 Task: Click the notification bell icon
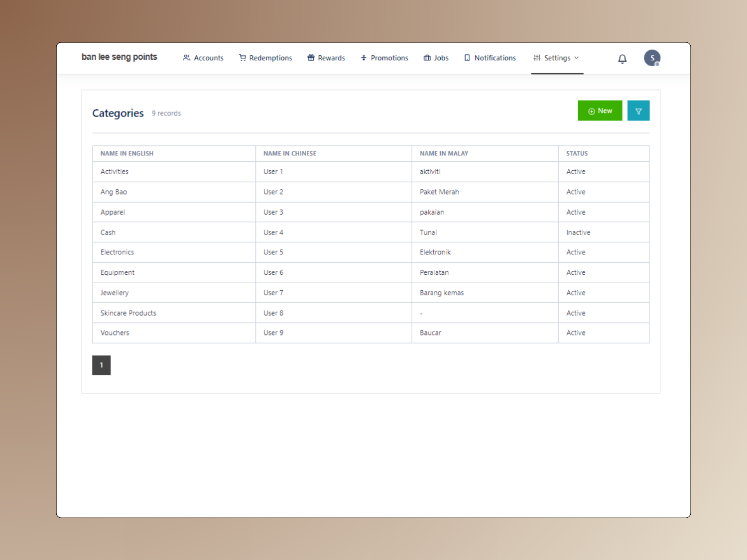[x=622, y=59]
